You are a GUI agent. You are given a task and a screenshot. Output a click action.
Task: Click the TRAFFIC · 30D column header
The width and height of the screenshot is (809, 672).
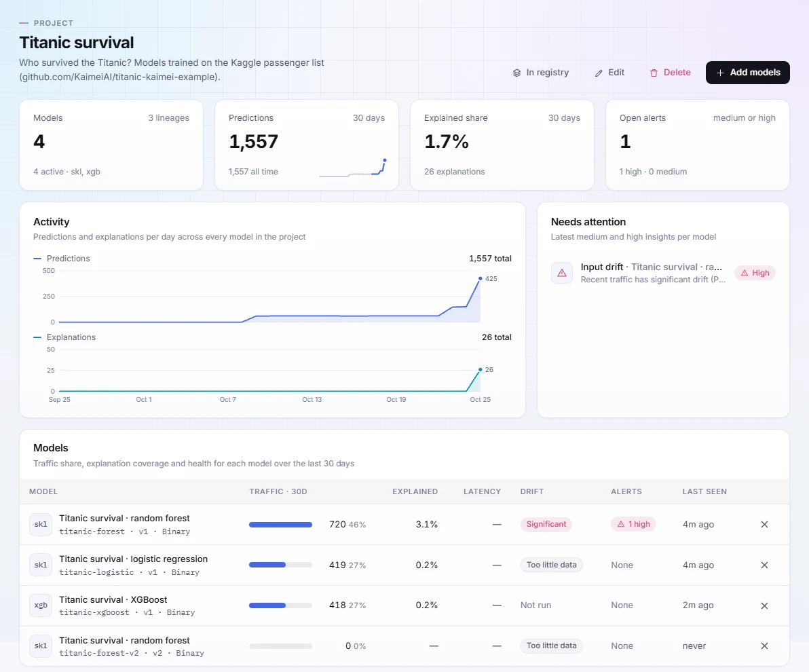(x=278, y=492)
